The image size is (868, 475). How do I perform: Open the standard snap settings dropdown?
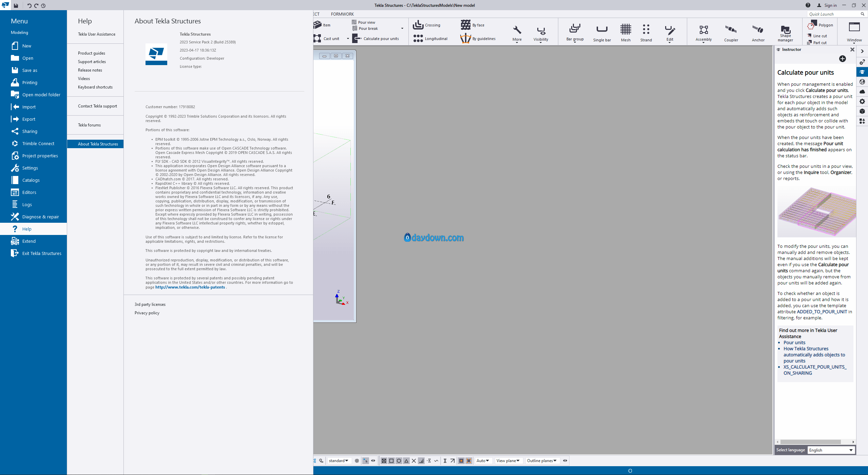tap(338, 461)
